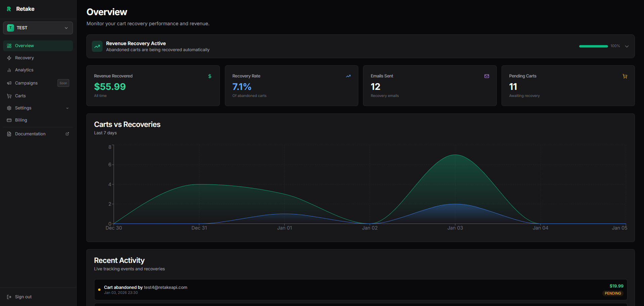Image resolution: width=644 pixels, height=306 pixels.
Task: Click the green trend icon beside Revenue Recovery Active
Action: point(97,46)
